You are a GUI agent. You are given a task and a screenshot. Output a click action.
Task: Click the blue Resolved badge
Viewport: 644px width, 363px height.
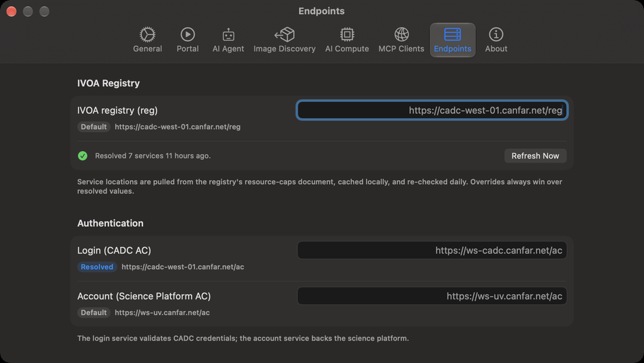click(x=97, y=267)
